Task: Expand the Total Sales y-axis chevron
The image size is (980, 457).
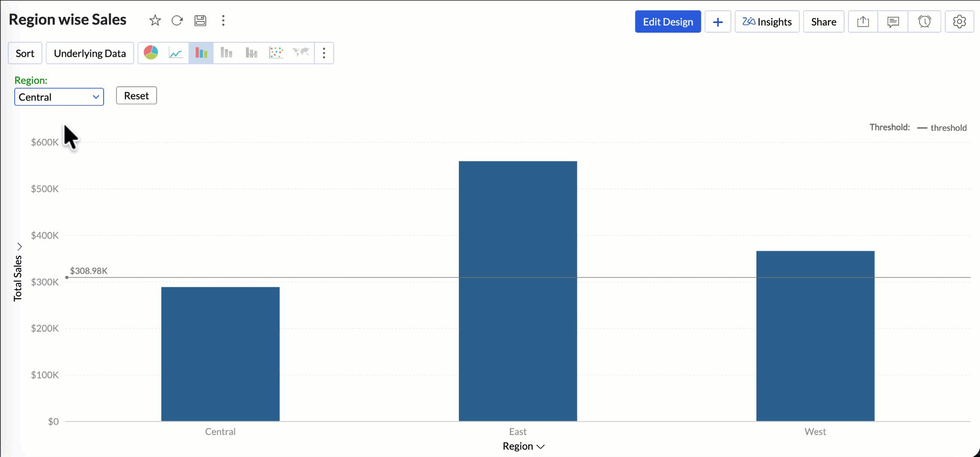Action: click(x=19, y=247)
